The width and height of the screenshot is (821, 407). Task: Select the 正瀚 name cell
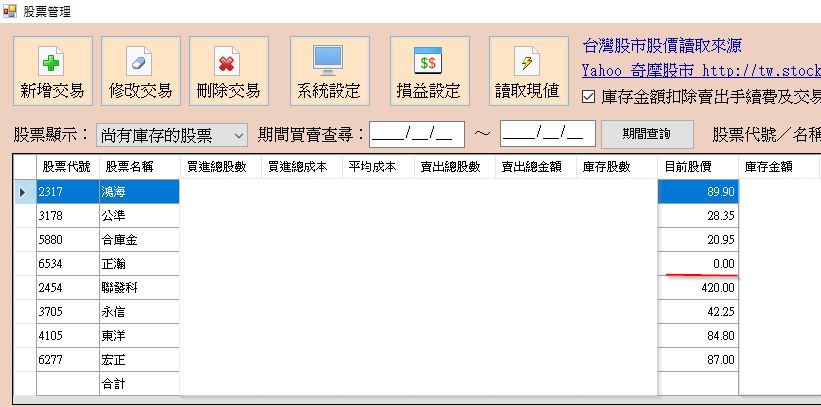pos(139,264)
